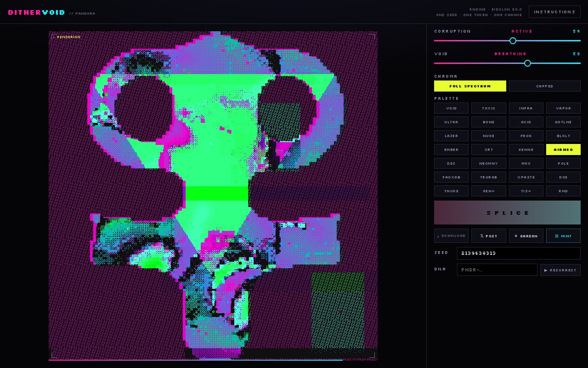Activate the TNUKE palette
Image resolution: width=588 pixels, height=368 pixels.
click(x=452, y=191)
